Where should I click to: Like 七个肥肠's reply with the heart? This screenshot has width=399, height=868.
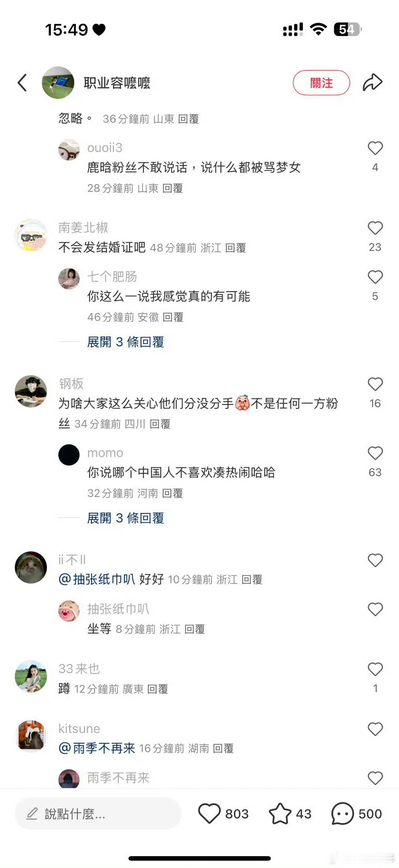tap(375, 277)
